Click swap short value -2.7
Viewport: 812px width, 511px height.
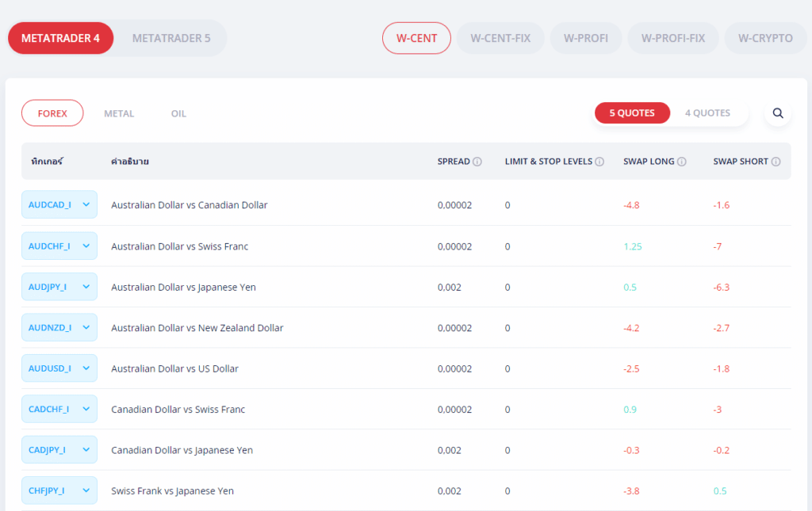722,328
